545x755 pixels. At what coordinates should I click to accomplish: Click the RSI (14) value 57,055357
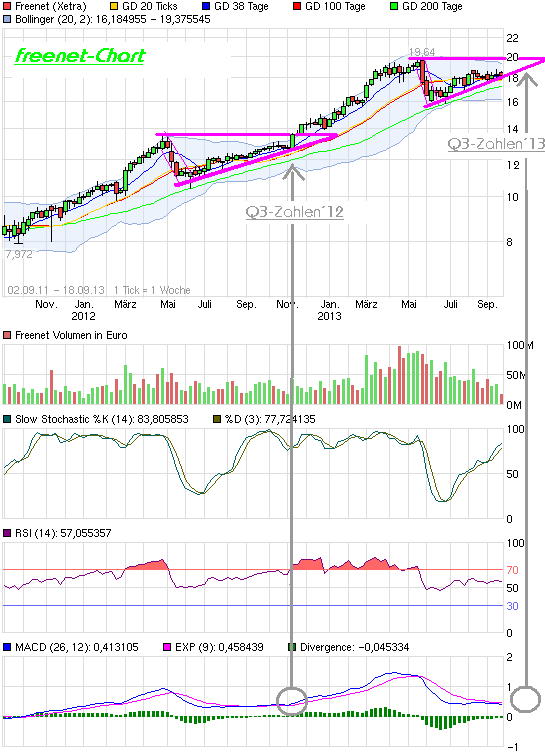(x=85, y=533)
